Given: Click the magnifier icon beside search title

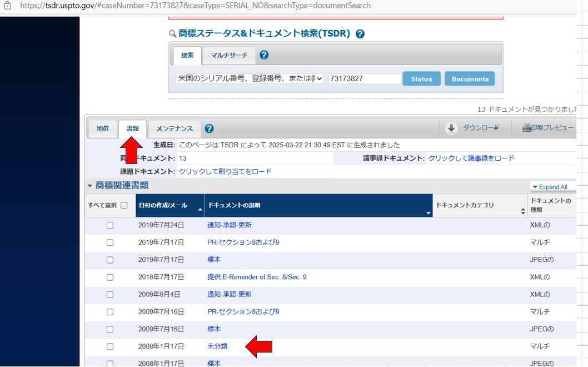Looking at the screenshot, I should [x=172, y=34].
